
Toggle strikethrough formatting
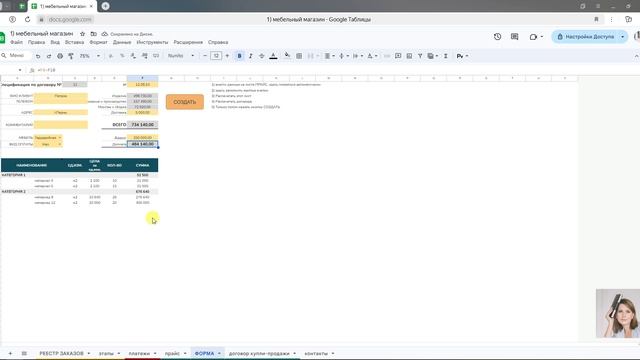coord(262,56)
